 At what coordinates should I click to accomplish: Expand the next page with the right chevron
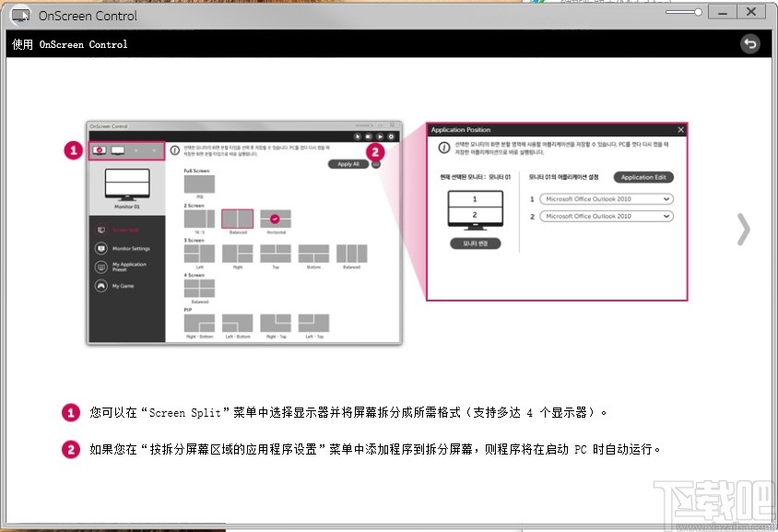click(743, 230)
